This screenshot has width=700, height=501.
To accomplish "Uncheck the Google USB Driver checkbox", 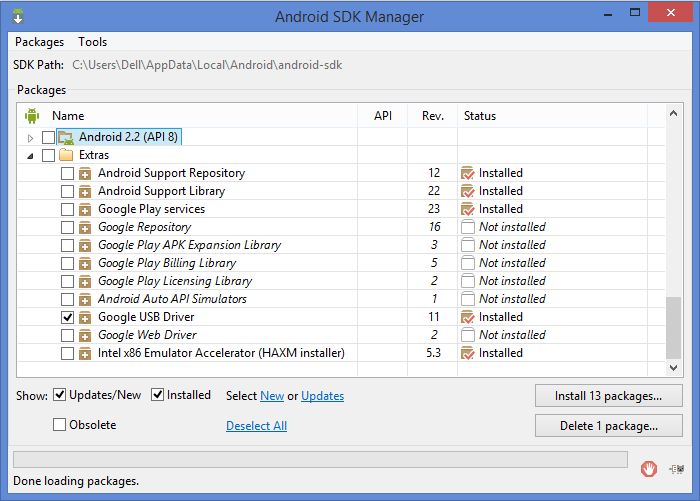I will [x=67, y=317].
